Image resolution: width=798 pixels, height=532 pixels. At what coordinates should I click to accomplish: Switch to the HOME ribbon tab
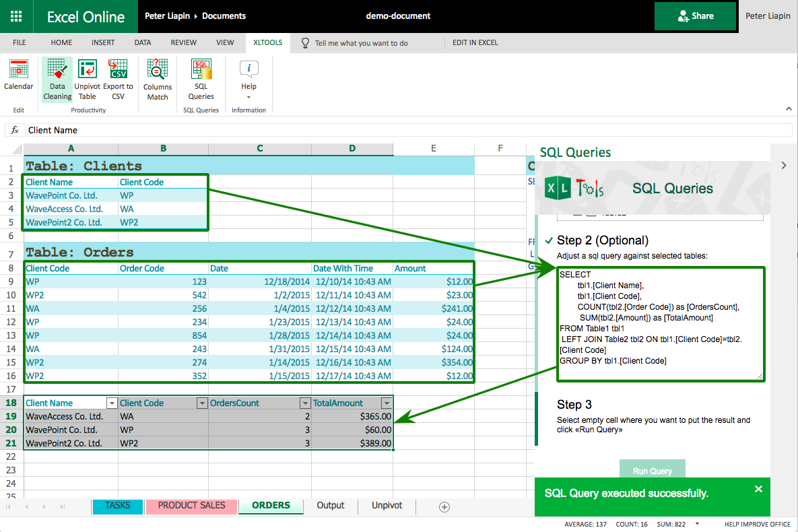61,43
